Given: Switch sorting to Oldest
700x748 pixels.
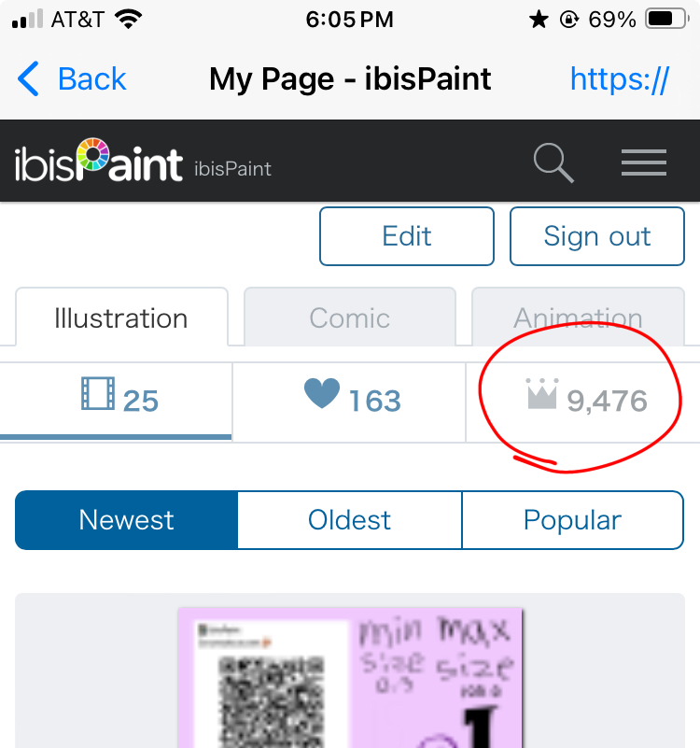Looking at the screenshot, I should coord(350,520).
